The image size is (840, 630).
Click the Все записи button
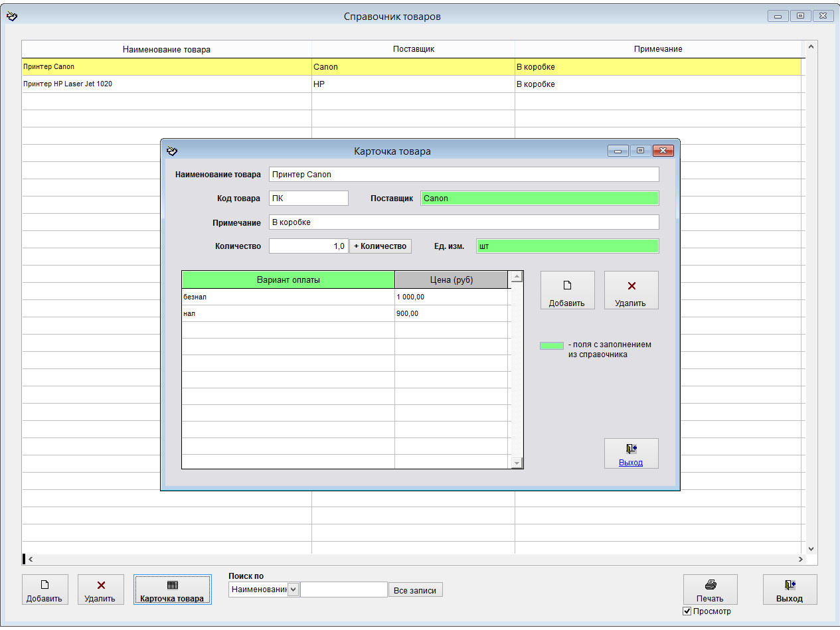coord(415,590)
